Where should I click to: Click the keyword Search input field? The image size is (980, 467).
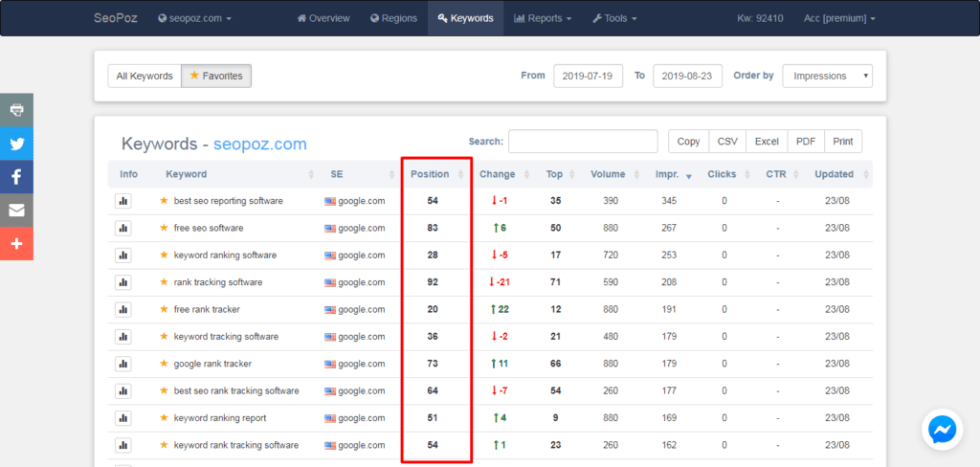(x=583, y=142)
